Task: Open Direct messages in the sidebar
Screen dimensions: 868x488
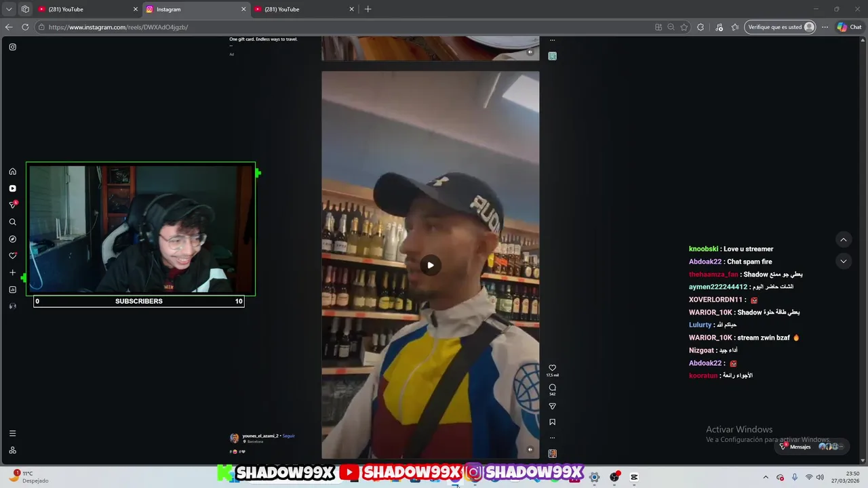Action: click(x=12, y=205)
